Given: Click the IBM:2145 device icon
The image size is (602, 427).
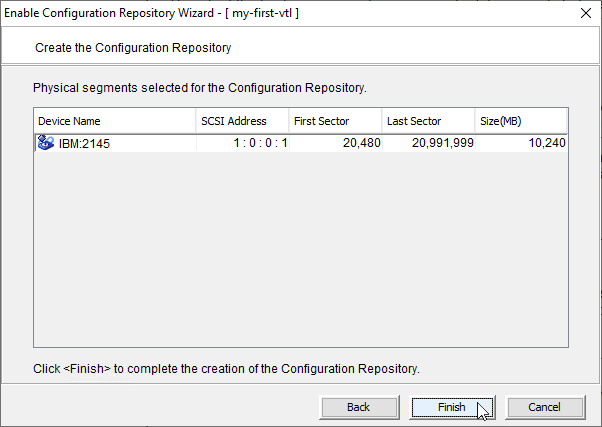Looking at the screenshot, I should pos(46,143).
